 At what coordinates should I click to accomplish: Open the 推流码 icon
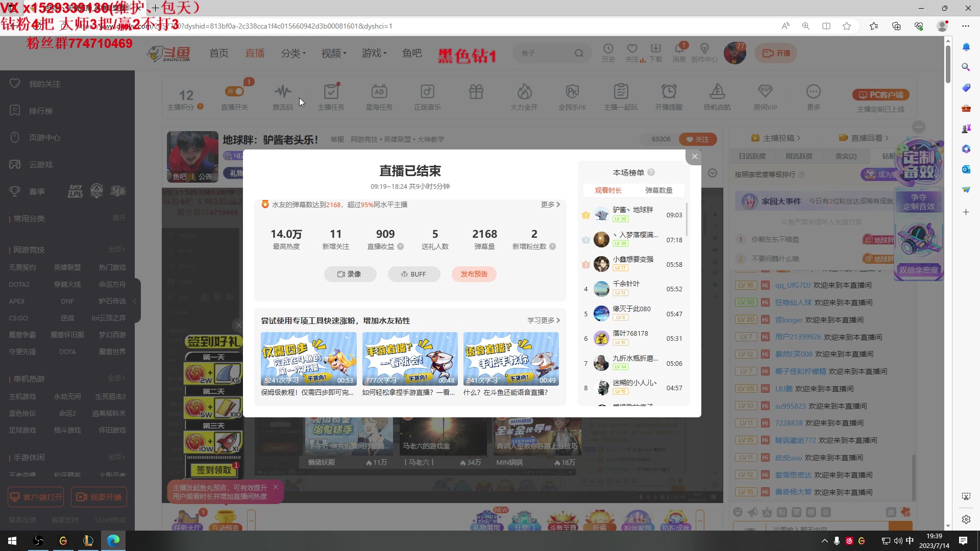click(x=283, y=92)
